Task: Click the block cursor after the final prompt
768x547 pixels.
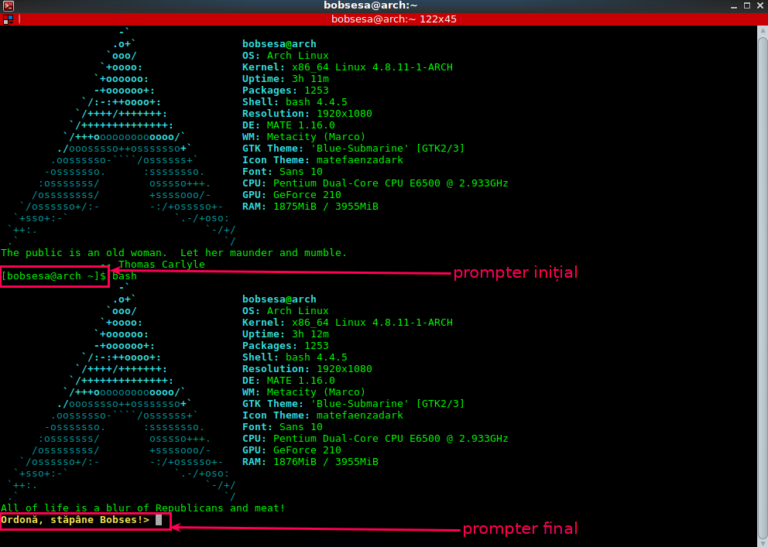Action: tap(159, 520)
